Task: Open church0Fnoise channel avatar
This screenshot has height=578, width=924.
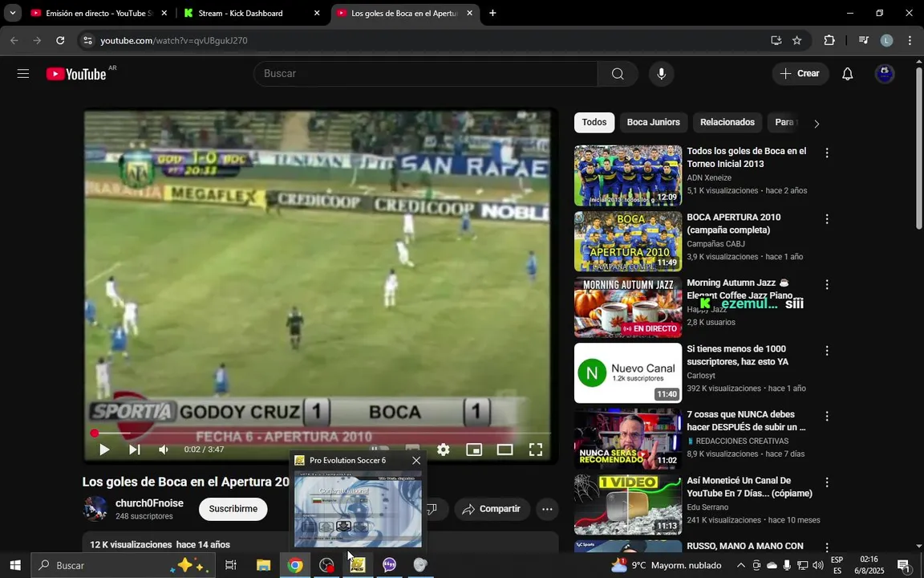Action: coord(95,508)
